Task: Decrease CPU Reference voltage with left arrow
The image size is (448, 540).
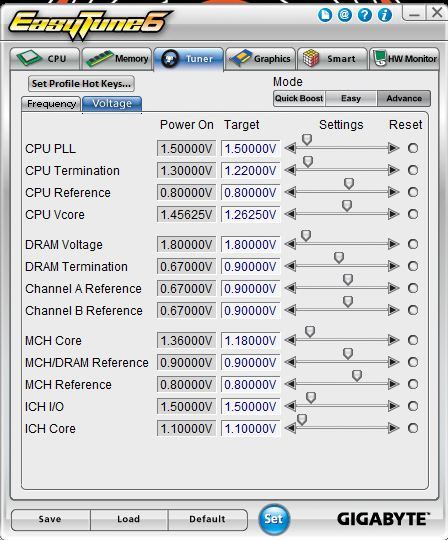Action: [x=291, y=192]
